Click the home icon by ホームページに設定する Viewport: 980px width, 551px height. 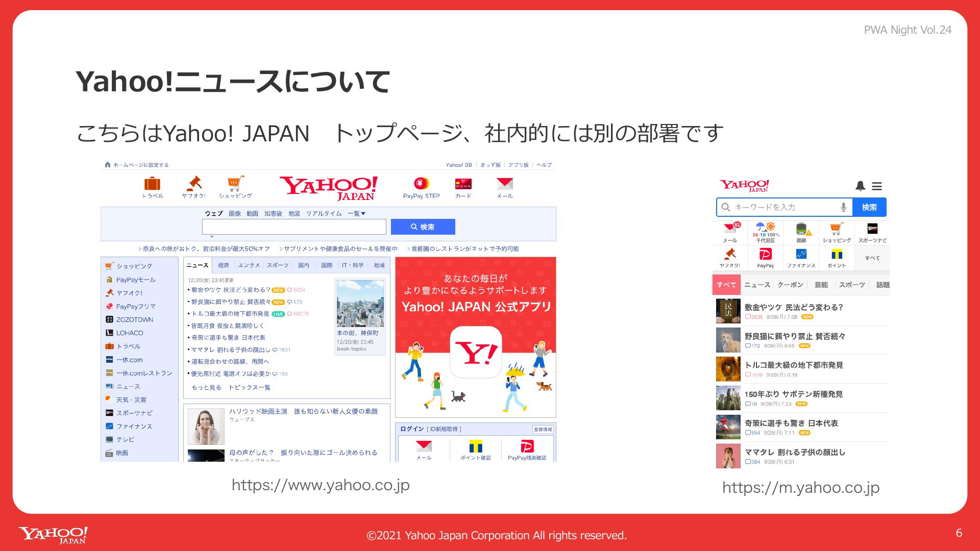point(107,165)
